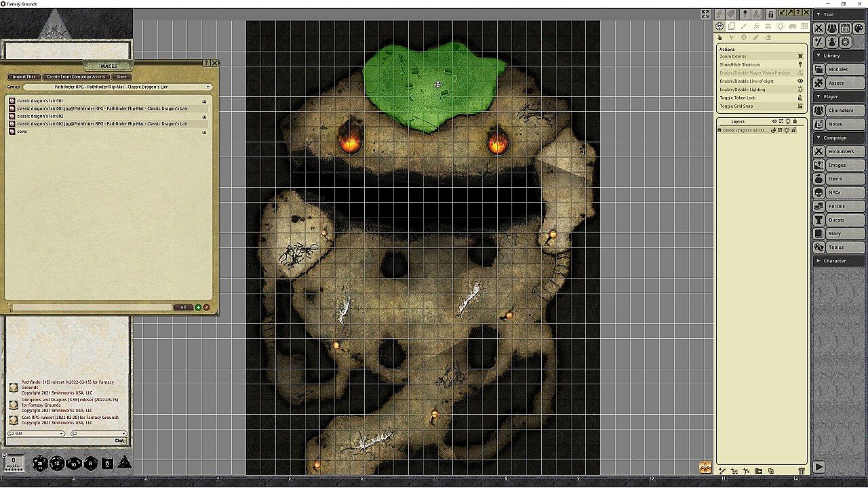Toggle Token Lock action
This screenshot has height=488, width=868.
(761, 98)
